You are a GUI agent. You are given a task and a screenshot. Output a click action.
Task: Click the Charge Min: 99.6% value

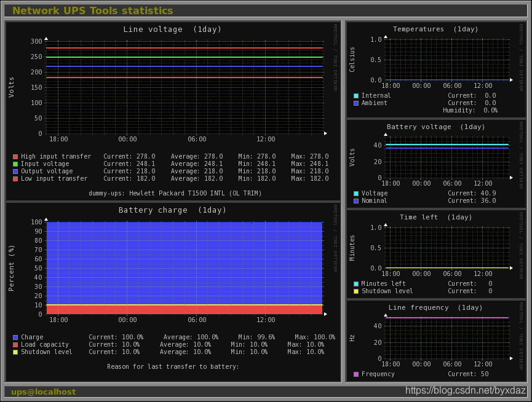(x=256, y=337)
